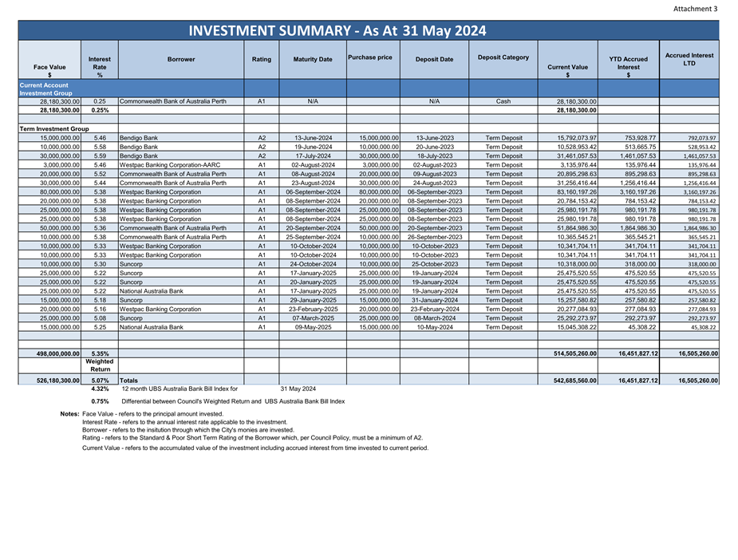Select the Rating note about minimum A2
The height and width of the screenshot is (560, 738).
[x=252, y=438]
